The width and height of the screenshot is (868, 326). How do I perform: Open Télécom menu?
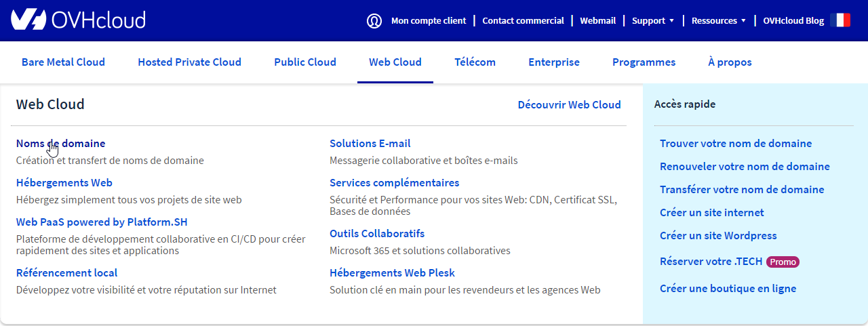pyautogui.click(x=475, y=62)
